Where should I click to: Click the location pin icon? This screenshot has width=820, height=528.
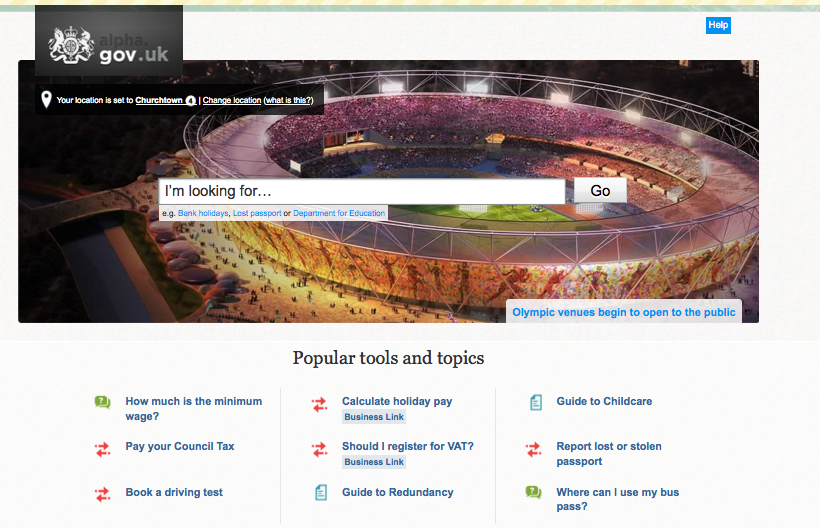click(46, 99)
